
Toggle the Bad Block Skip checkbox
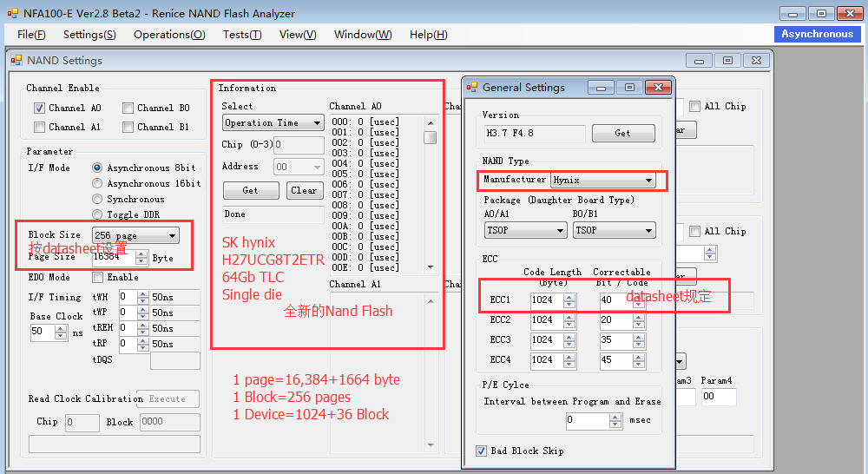[482, 451]
